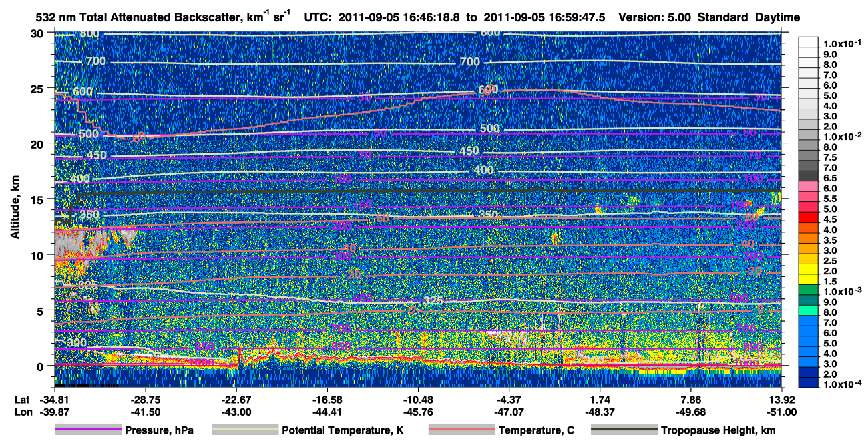The image size is (868, 445).
Task: Click longitude value '-39.87'
Action: pyautogui.click(x=53, y=412)
